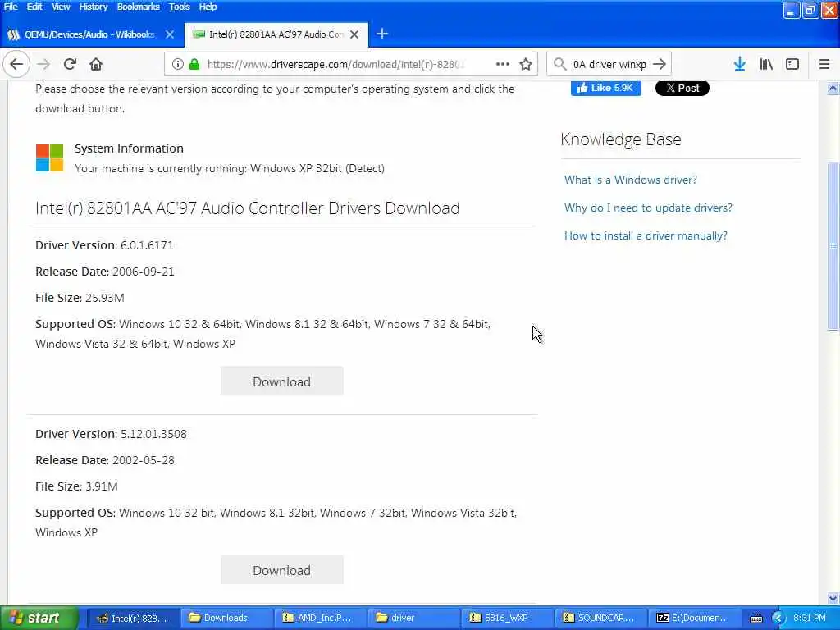Download driver version 5.12.01.3508
This screenshot has width=840, height=630.
click(282, 570)
